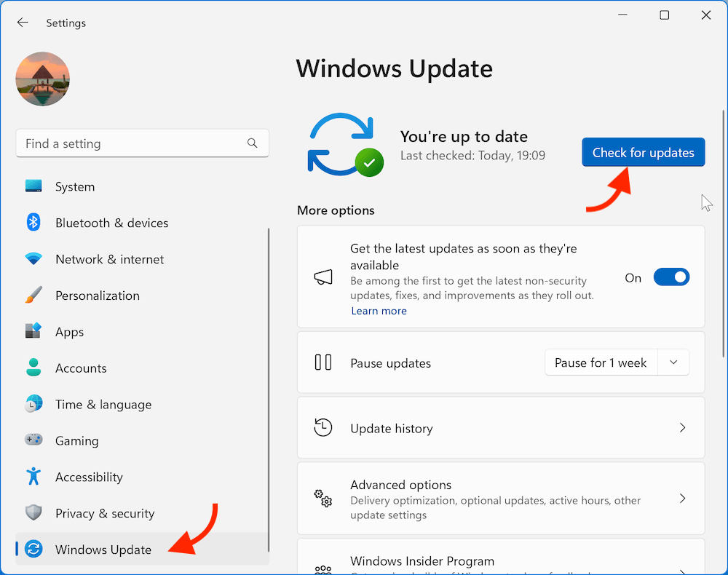Open the Learn more link
Viewport: 728px width, 575px height.
[379, 310]
